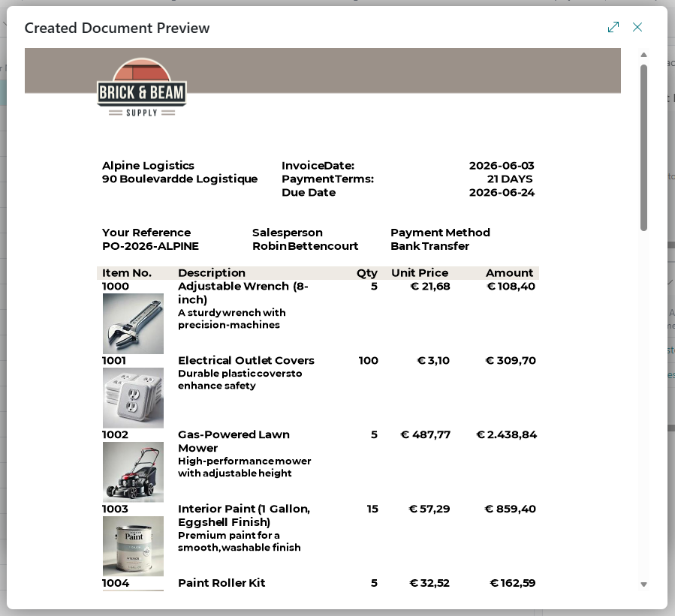Click the 'Salesperson' label
Viewport: 675px width, 616px height.
[x=287, y=233]
